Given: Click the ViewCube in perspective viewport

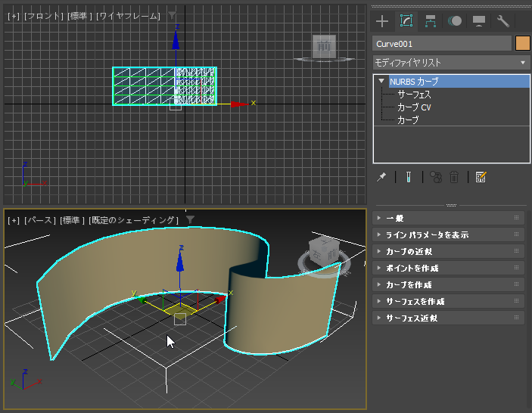Looking at the screenshot, I should coord(325,252).
